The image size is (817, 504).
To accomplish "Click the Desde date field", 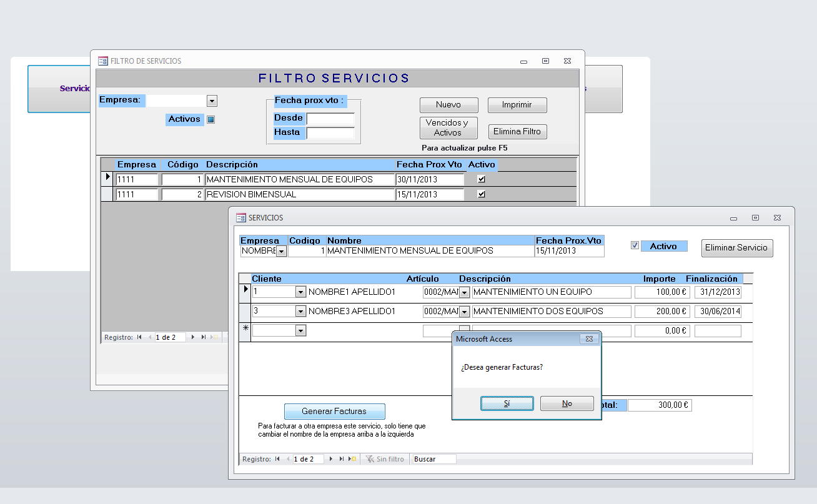I will click(330, 118).
